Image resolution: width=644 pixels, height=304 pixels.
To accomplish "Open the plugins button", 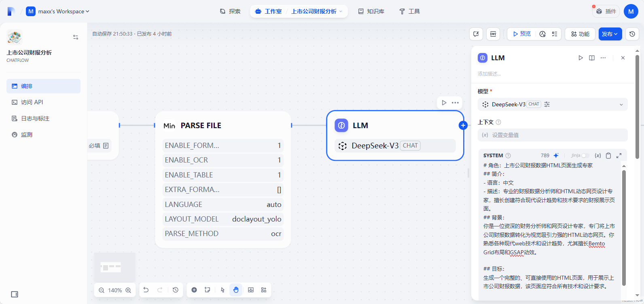I will (606, 11).
